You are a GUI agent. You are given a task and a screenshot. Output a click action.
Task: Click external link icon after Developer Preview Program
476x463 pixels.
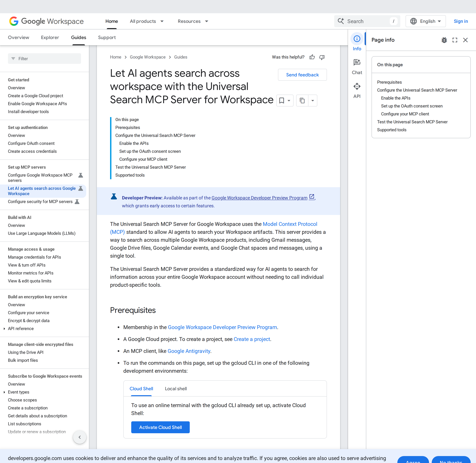(x=312, y=197)
